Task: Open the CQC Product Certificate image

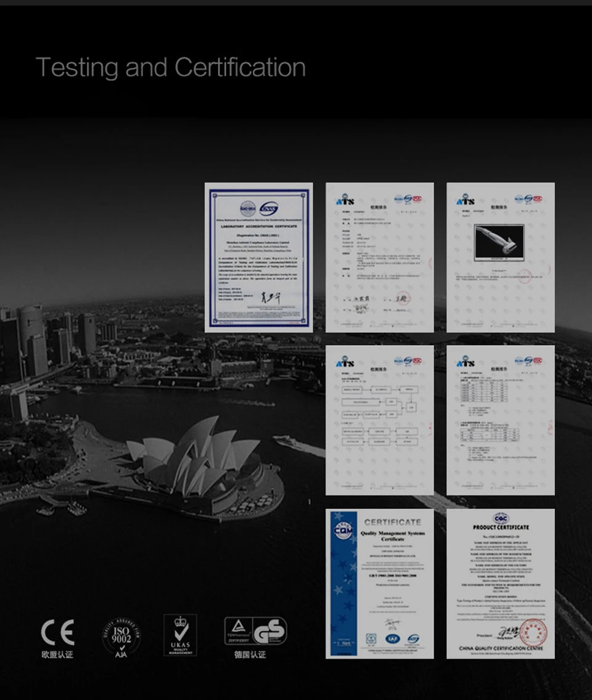Action: tap(500, 584)
